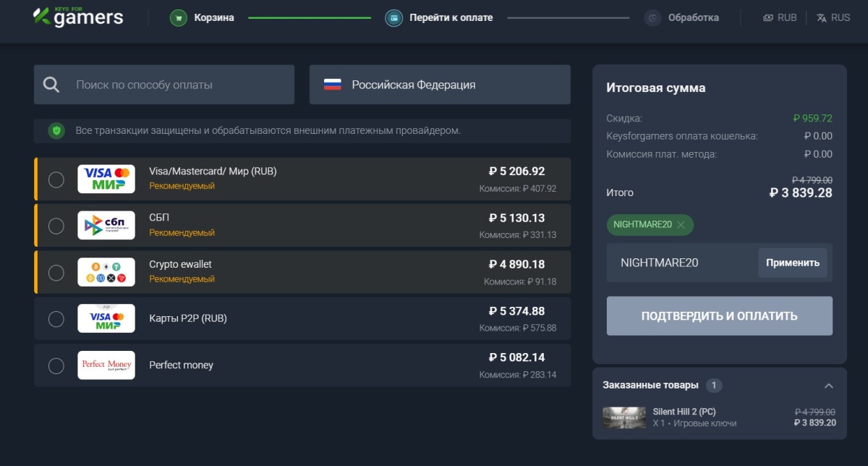The width and height of the screenshot is (868, 466).
Task: Click the ₽ 4 890.18 price
Action: (x=516, y=265)
